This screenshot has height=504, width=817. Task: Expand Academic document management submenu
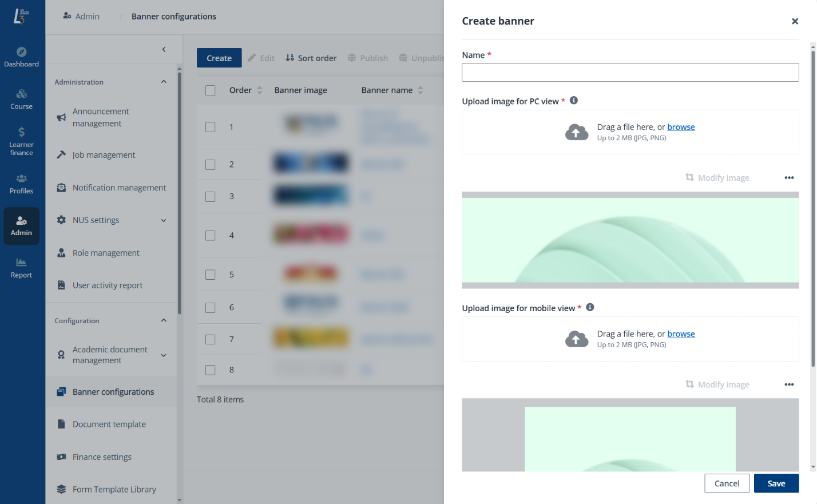164,355
